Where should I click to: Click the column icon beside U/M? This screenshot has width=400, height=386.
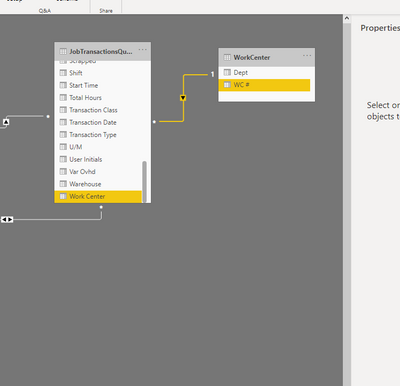pyautogui.click(x=63, y=147)
